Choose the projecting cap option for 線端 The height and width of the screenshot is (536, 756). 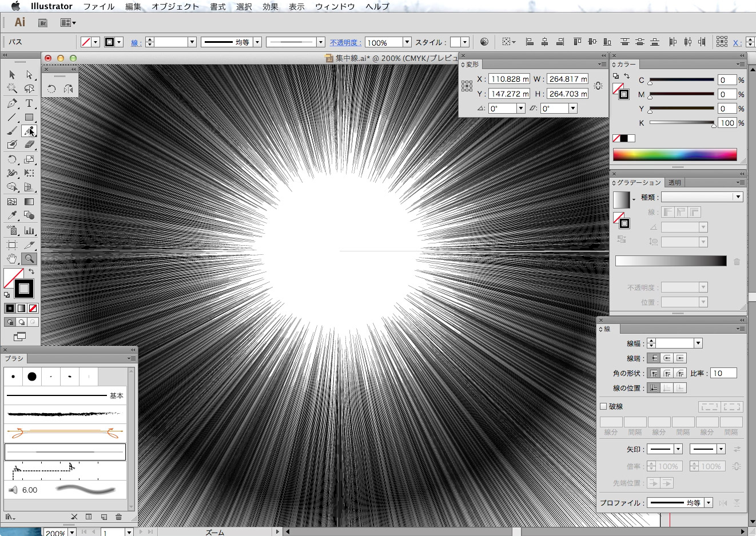click(680, 358)
